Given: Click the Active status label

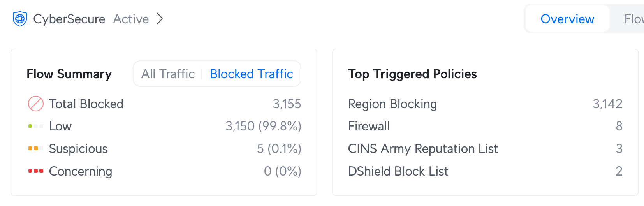Looking at the screenshot, I should coord(131,19).
